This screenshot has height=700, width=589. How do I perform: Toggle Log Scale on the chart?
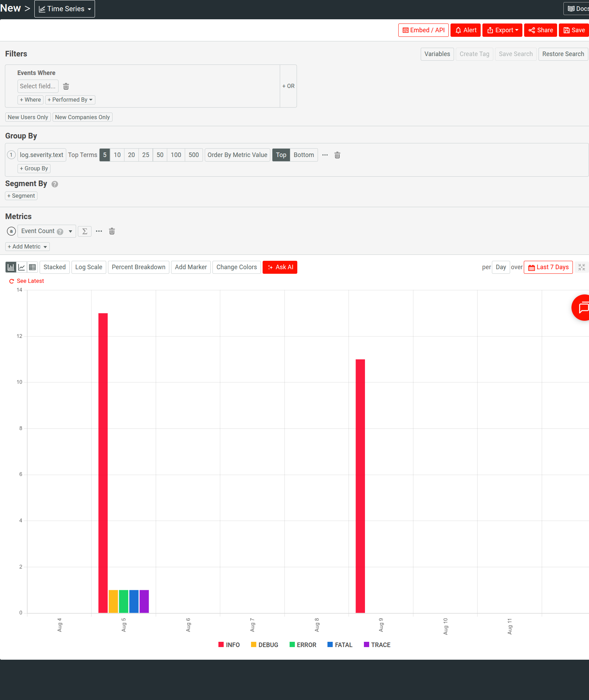point(88,267)
